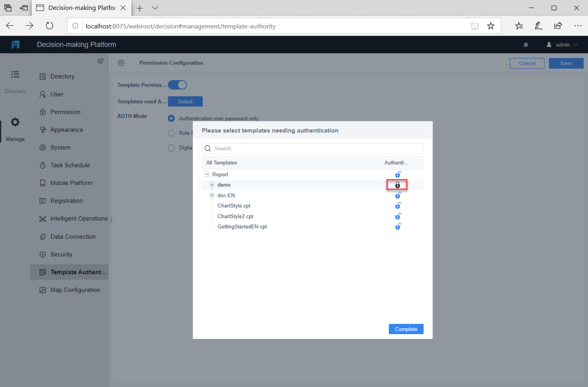Click the template search field
This screenshot has height=387, width=588.
tap(313, 148)
